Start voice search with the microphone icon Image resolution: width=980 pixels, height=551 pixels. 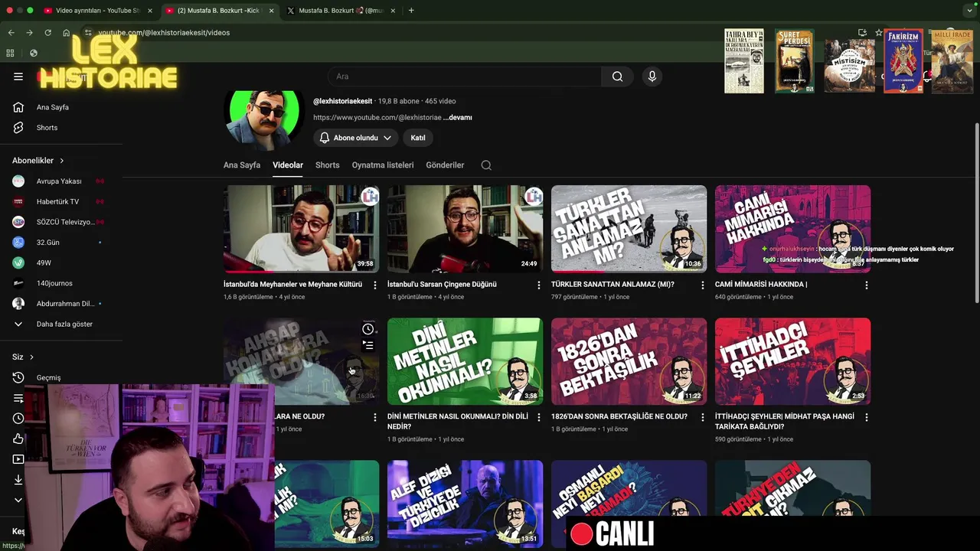coord(652,77)
